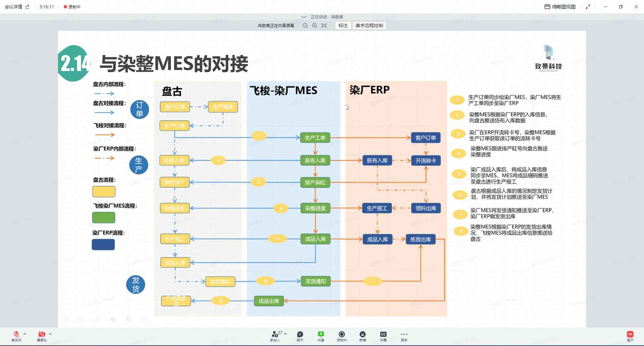Open the More options menu
The width and height of the screenshot is (644, 346).
pos(404,336)
